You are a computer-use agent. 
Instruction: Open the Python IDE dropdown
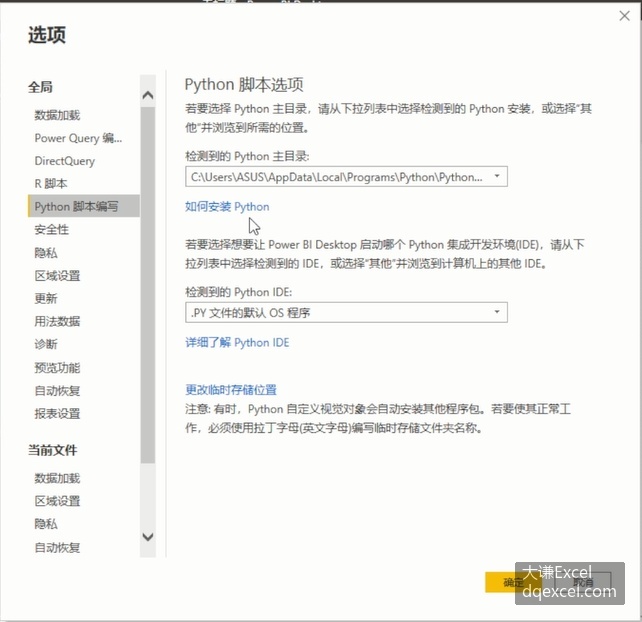click(x=346, y=312)
